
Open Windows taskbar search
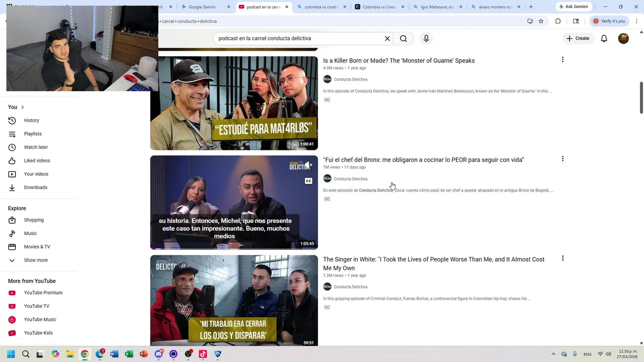pos(26,354)
